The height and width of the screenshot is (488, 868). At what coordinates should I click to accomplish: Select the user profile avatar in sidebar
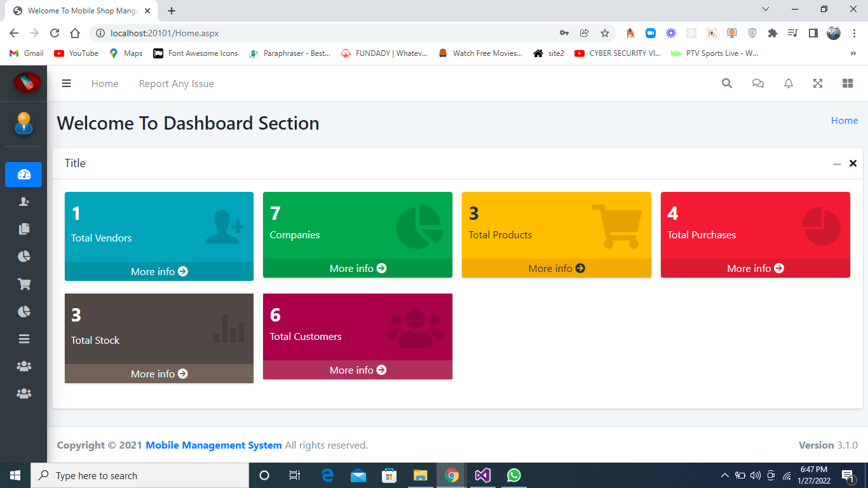pyautogui.click(x=23, y=124)
